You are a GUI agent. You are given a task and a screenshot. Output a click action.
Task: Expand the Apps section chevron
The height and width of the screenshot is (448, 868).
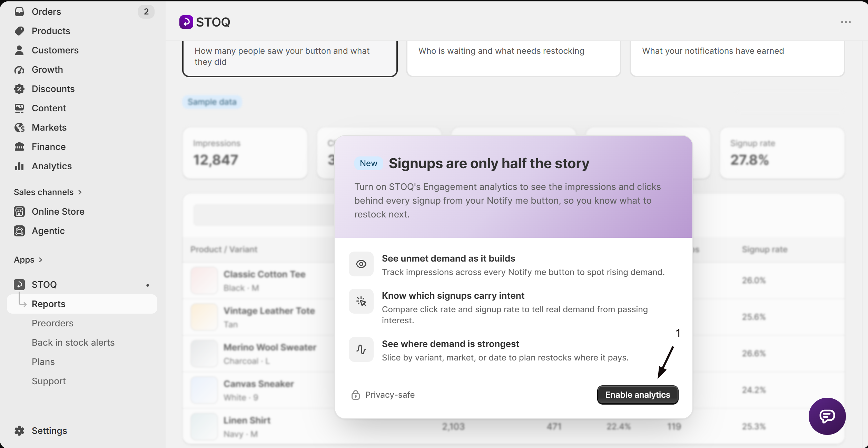[x=41, y=260]
